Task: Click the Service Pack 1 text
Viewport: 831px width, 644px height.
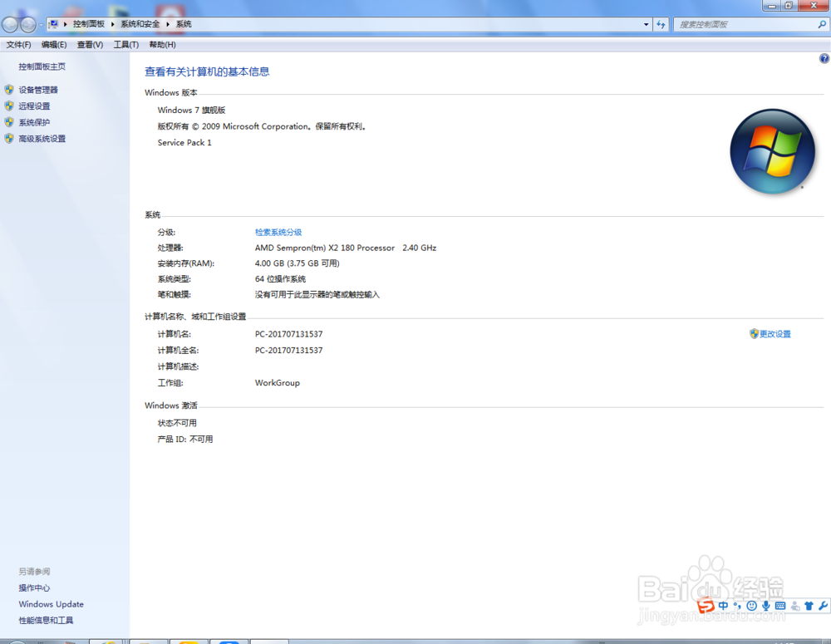Action: pyautogui.click(x=184, y=143)
